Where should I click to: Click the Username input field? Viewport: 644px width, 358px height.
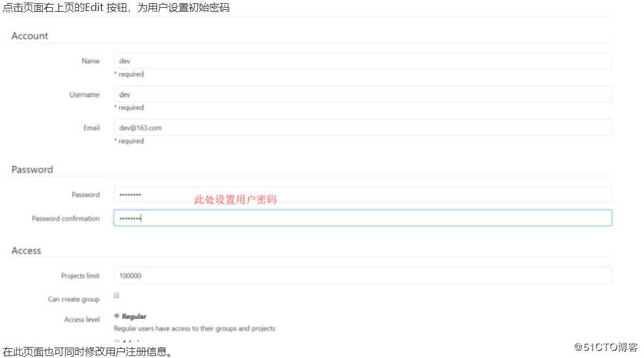(363, 94)
